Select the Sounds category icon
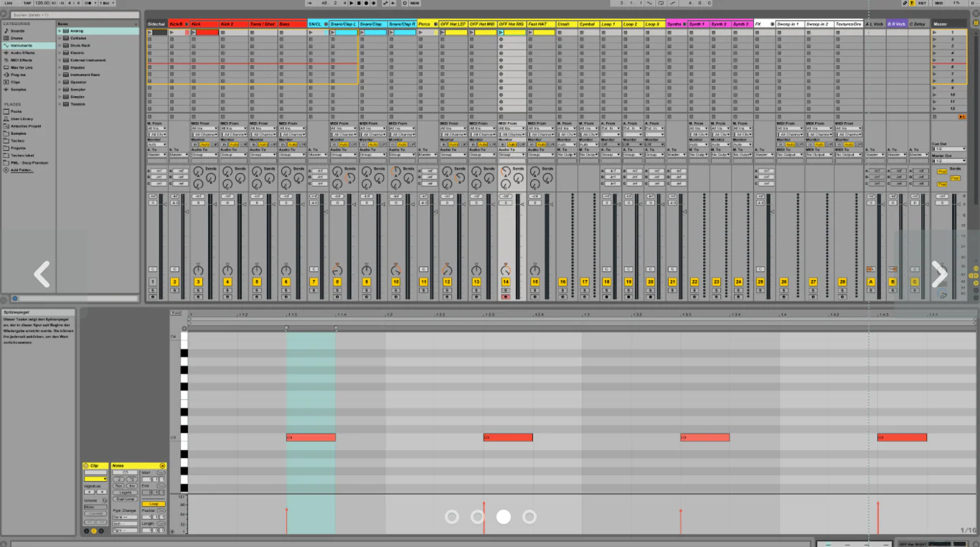This screenshot has height=547, width=980. (x=6, y=31)
